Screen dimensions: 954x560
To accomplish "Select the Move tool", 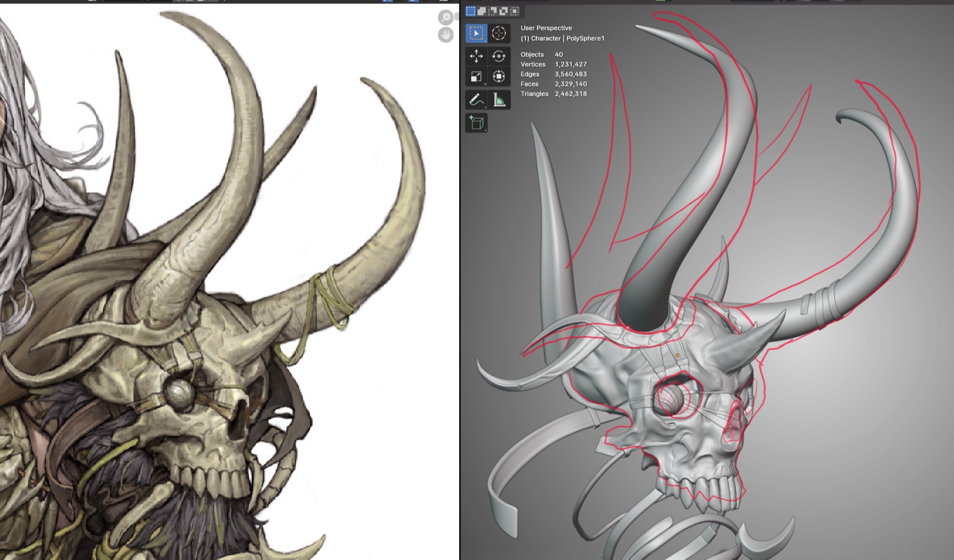I will (476, 56).
